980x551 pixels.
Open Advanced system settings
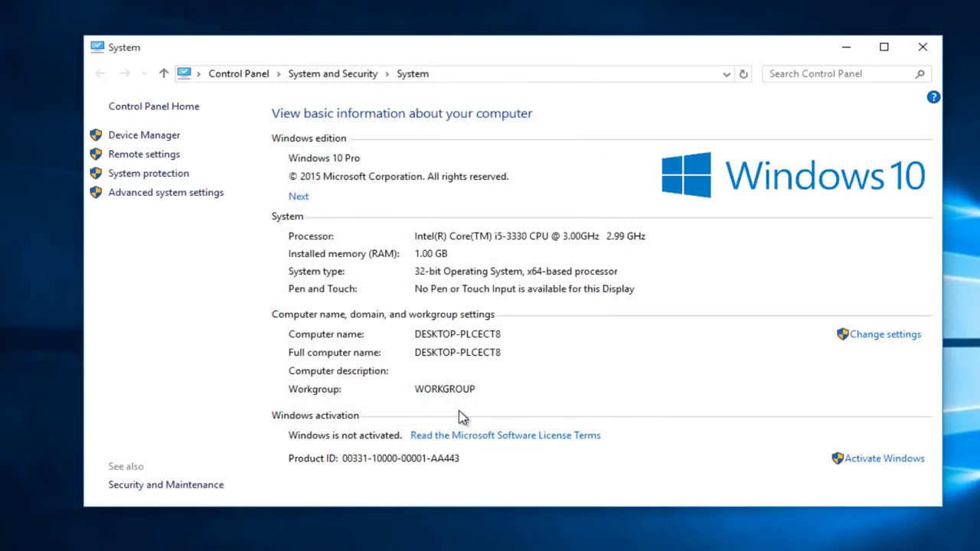click(x=166, y=192)
